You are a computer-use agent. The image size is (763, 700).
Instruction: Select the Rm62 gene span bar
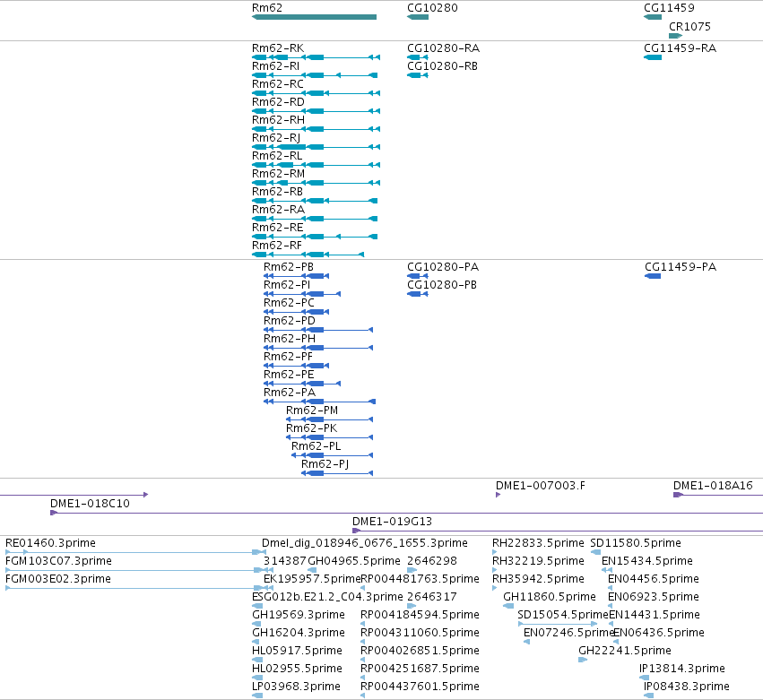315,17
